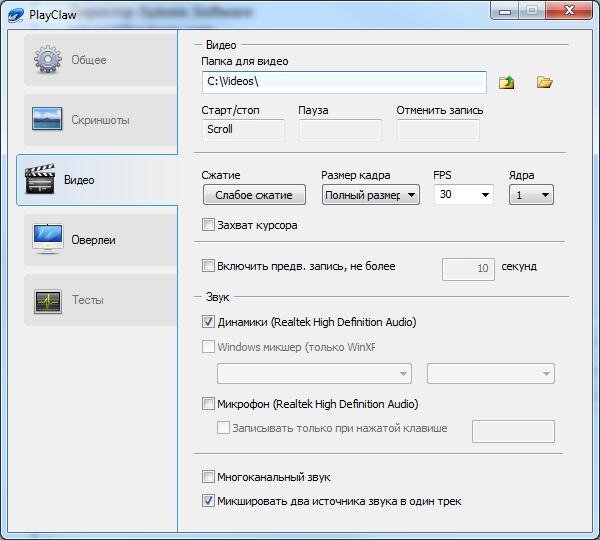Open the FPS dropdown showing 30
Screen dimensions: 600x540
[464, 194]
